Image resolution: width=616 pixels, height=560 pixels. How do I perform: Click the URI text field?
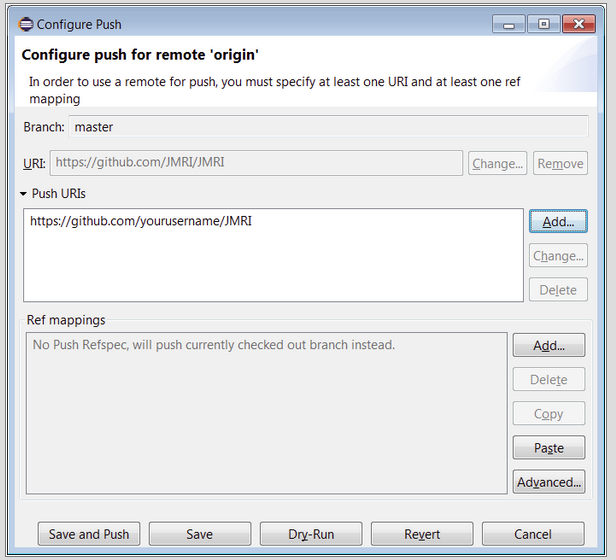point(256,163)
